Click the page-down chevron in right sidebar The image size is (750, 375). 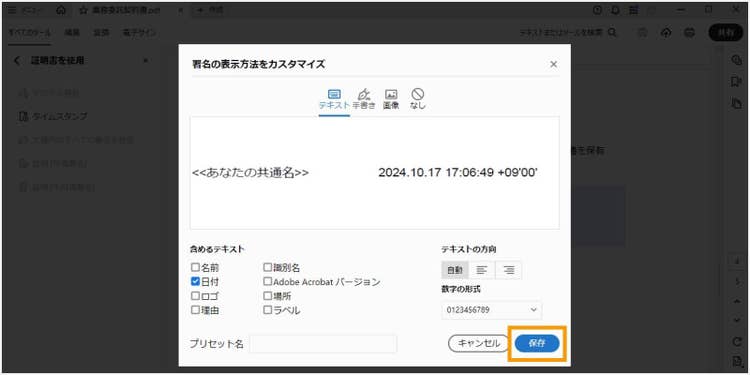[x=737, y=320]
